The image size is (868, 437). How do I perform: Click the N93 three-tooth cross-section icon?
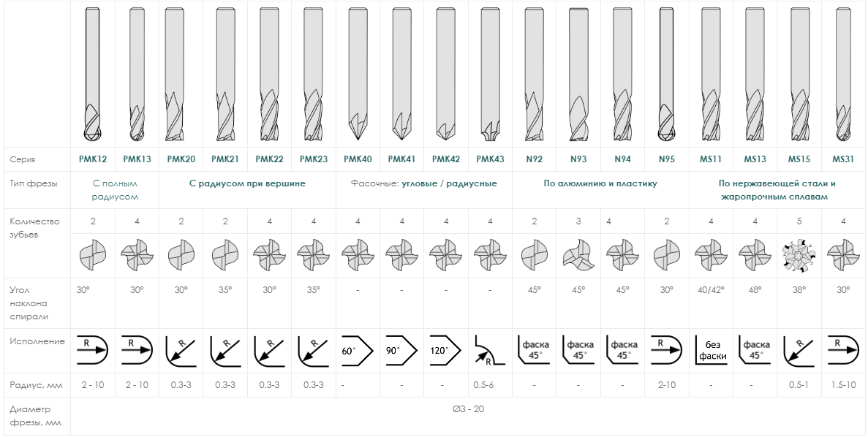coord(578,255)
